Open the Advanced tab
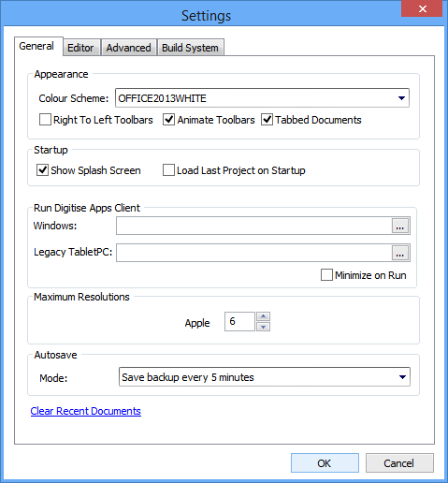 tap(128, 48)
